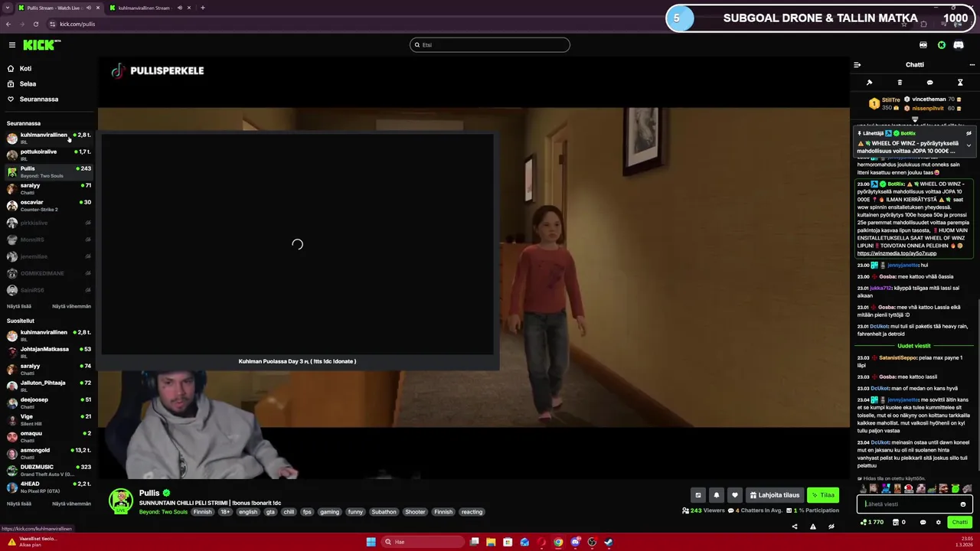Open Chrome from the taskbar
980x551 pixels.
(x=558, y=542)
